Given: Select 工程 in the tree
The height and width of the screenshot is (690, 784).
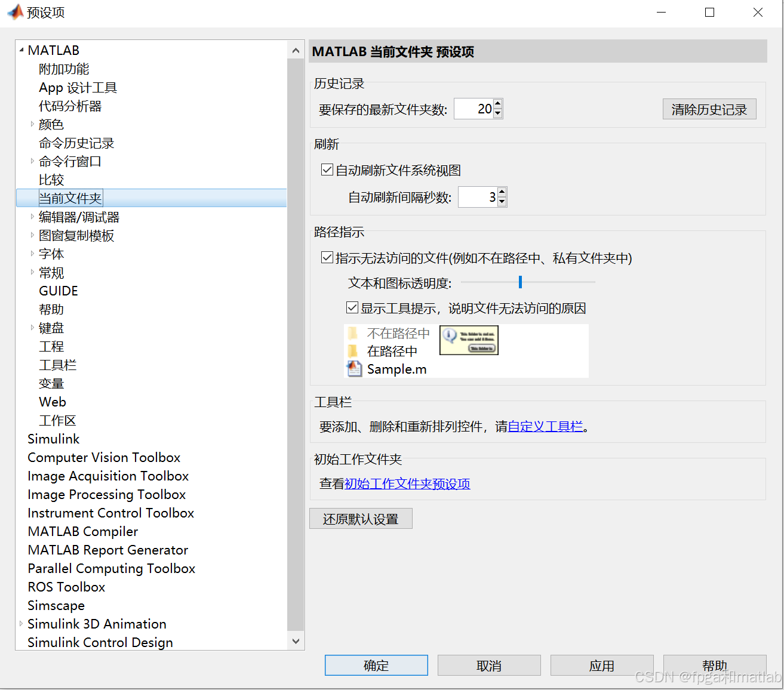Looking at the screenshot, I should 51,346.
